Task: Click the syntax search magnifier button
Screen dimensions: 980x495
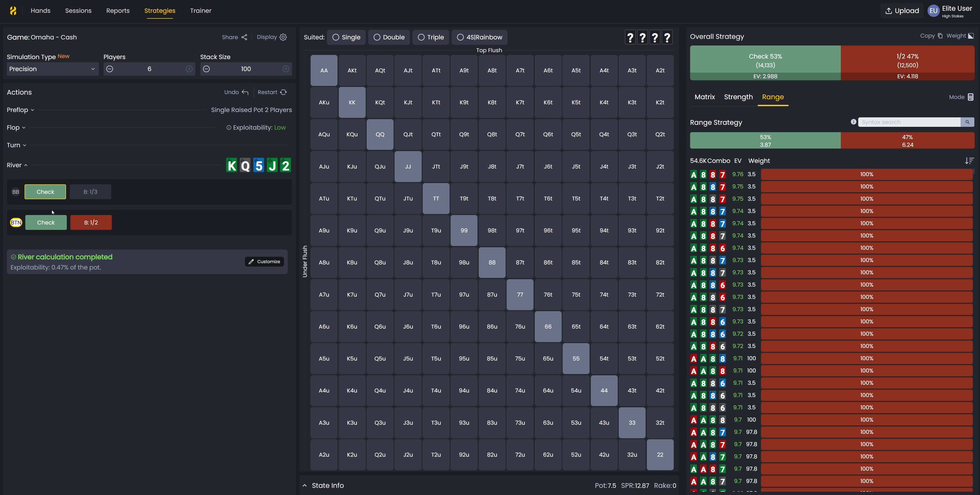Action: pyautogui.click(x=967, y=122)
